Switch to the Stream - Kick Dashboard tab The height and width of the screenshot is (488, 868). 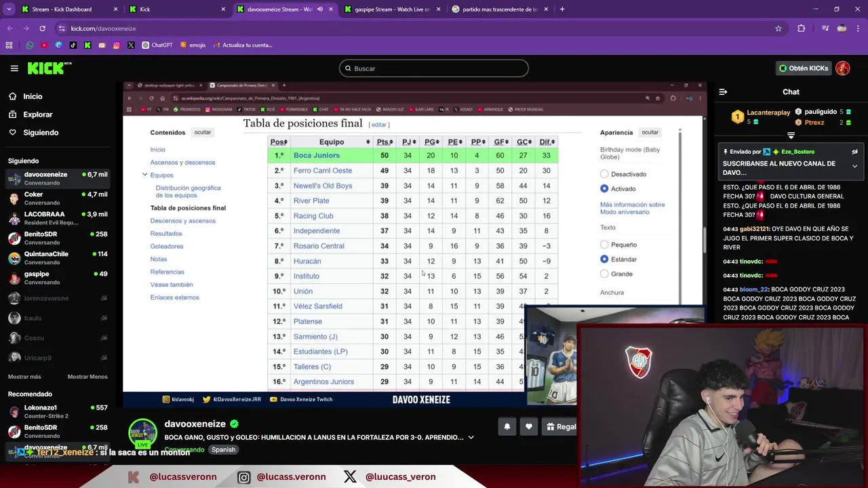68,9
